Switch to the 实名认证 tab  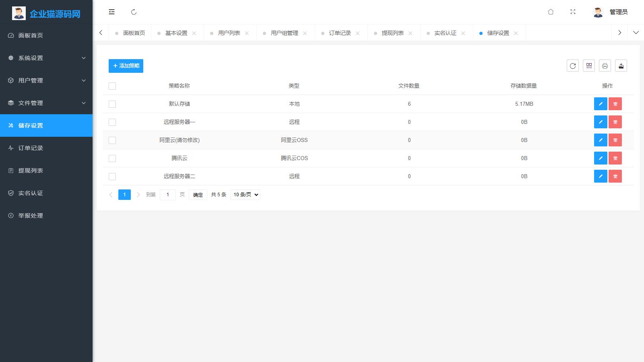click(444, 33)
